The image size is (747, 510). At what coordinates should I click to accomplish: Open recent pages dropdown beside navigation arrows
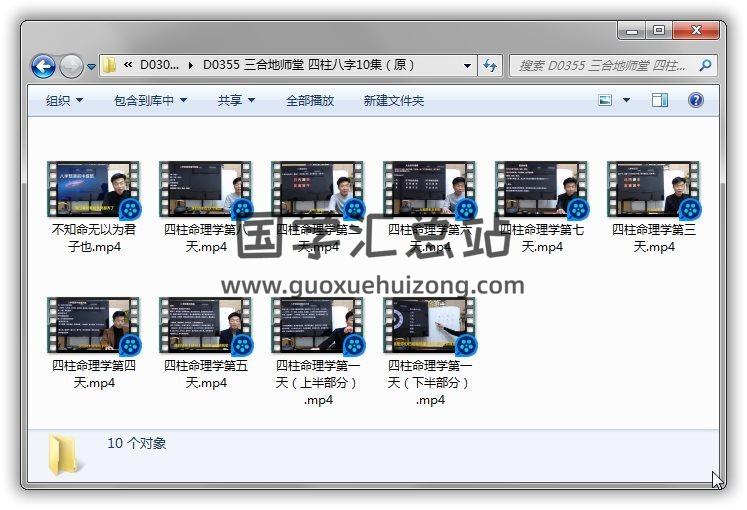click(91, 67)
